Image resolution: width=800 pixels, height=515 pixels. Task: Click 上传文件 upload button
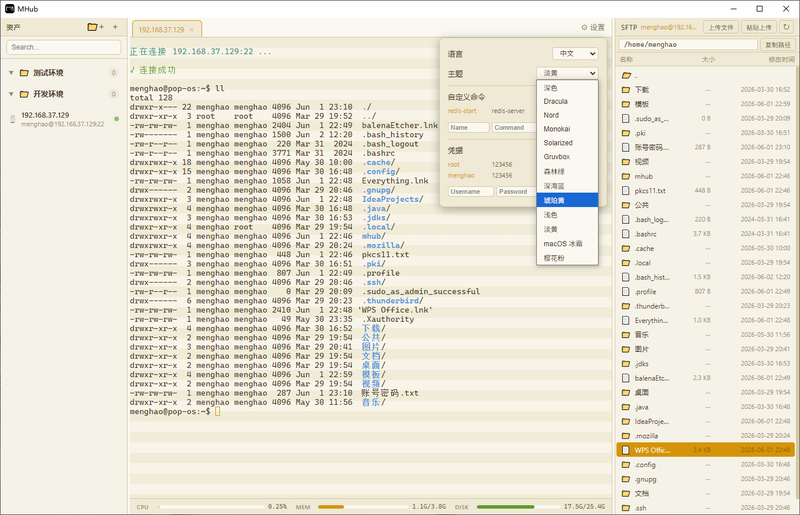point(720,28)
